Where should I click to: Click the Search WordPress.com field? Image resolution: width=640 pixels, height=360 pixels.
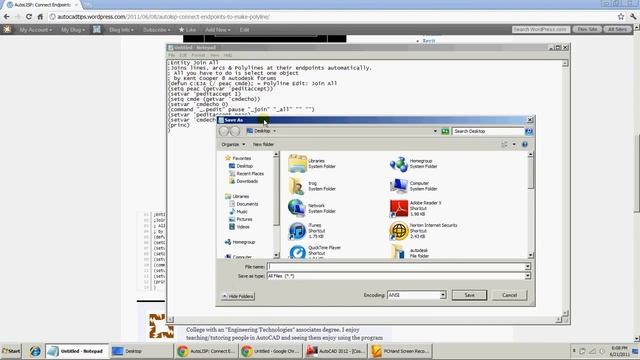click(x=541, y=29)
